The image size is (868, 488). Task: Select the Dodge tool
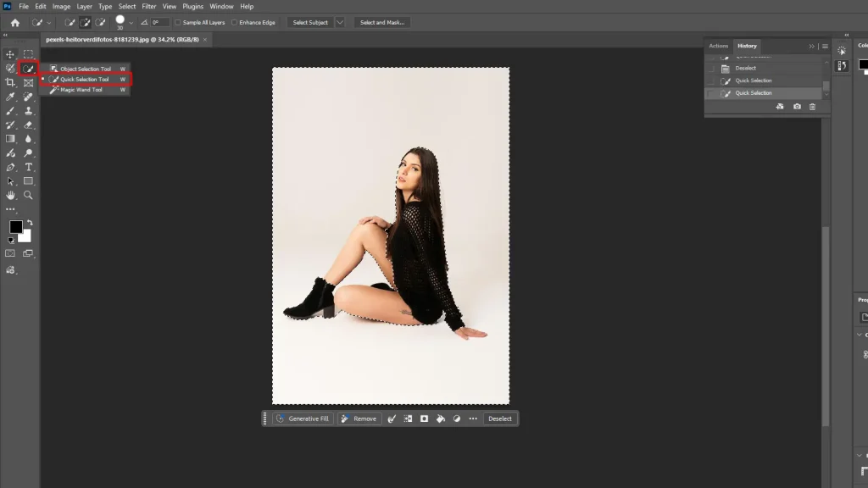[x=28, y=152]
